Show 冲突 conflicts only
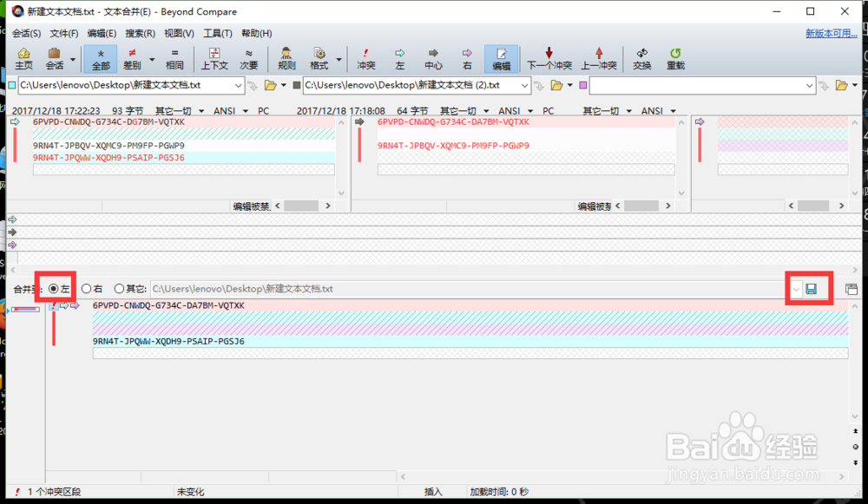Screen dimensions: 868x504 coord(366,59)
